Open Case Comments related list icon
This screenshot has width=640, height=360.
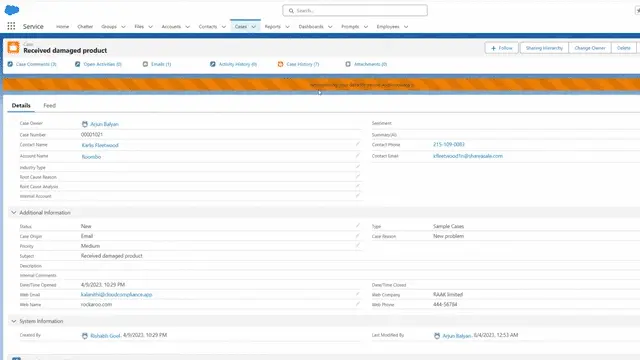pos(10,64)
